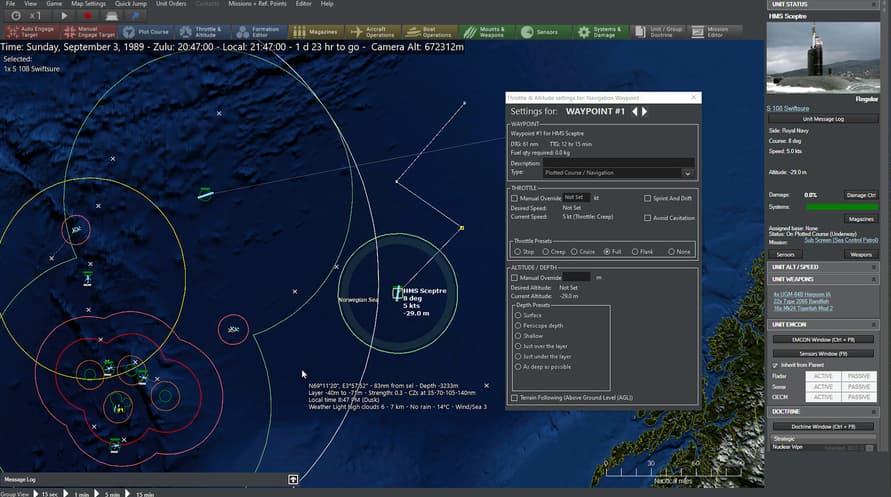Select As deep as possible preset
Screen dimensions: 891x497
pos(518,366)
